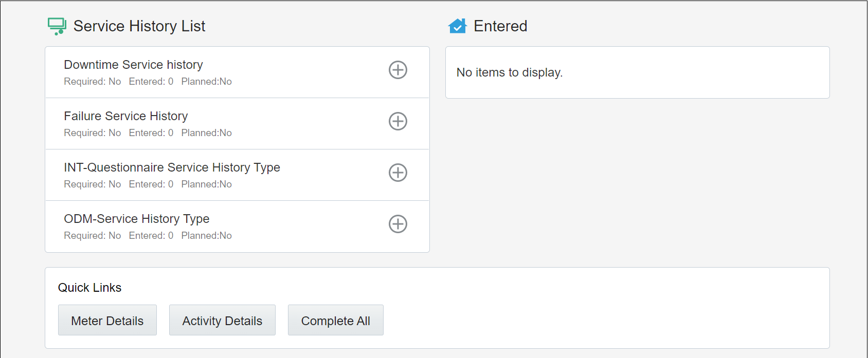Open the INT-Questionnaire Service History Type item

coord(172,167)
